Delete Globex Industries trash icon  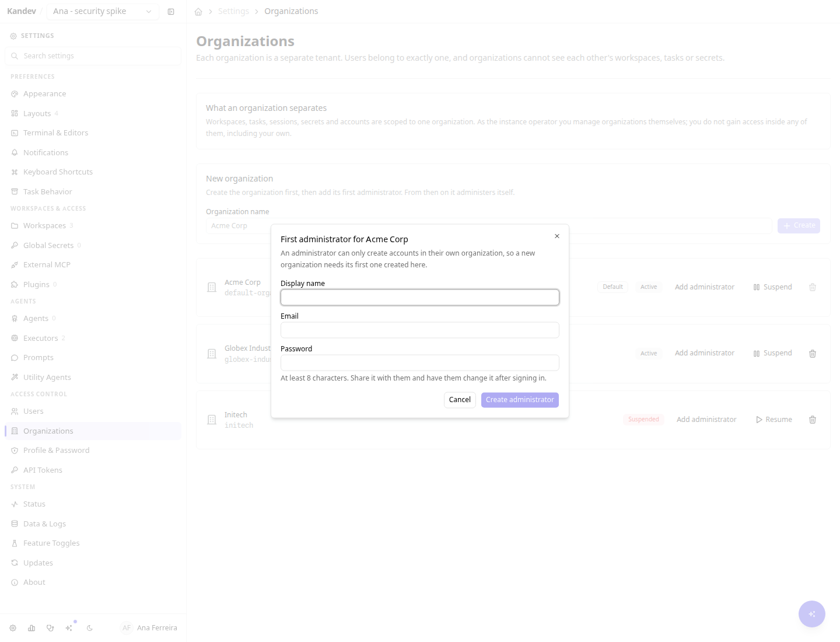(x=813, y=354)
